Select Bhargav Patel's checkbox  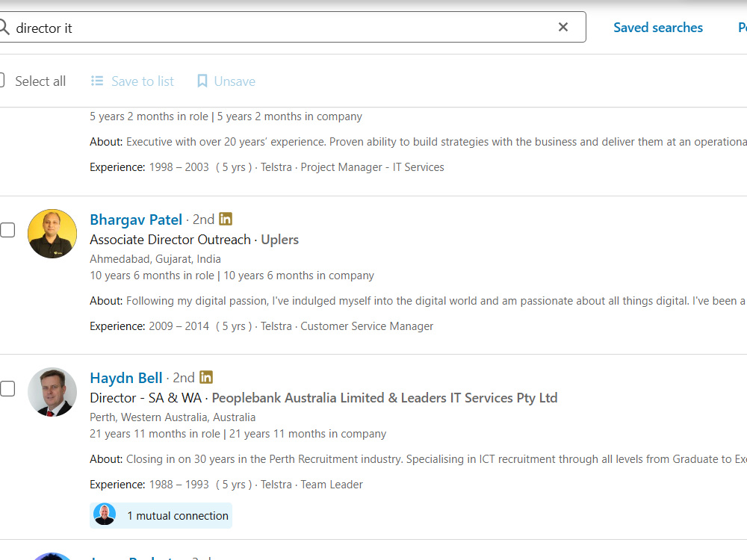pyautogui.click(x=7, y=230)
